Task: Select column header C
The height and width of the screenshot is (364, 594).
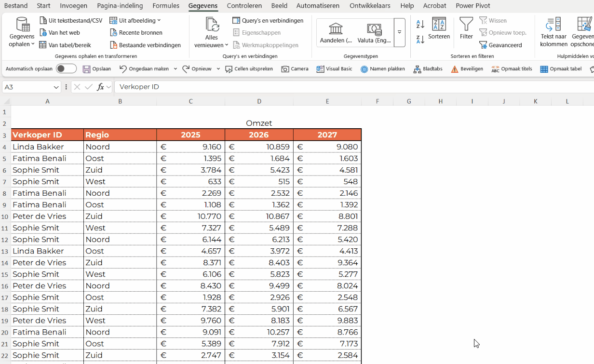Action: pyautogui.click(x=191, y=101)
